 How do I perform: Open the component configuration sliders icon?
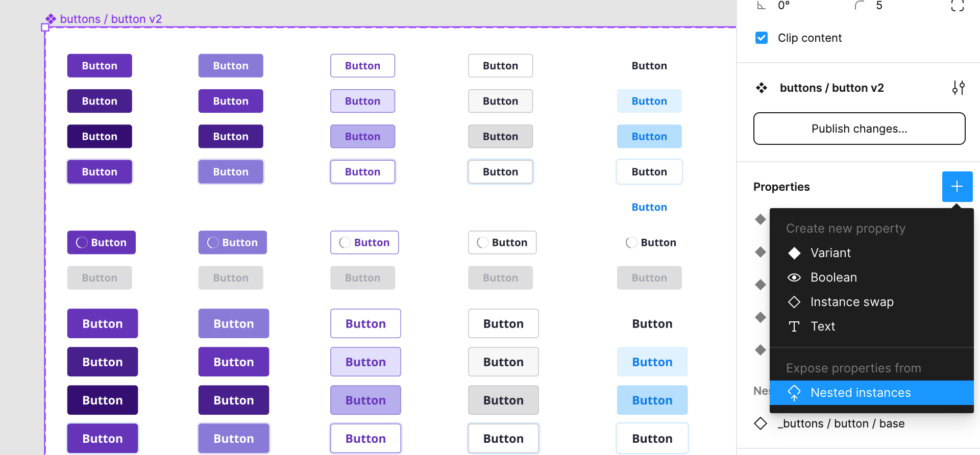coord(958,88)
